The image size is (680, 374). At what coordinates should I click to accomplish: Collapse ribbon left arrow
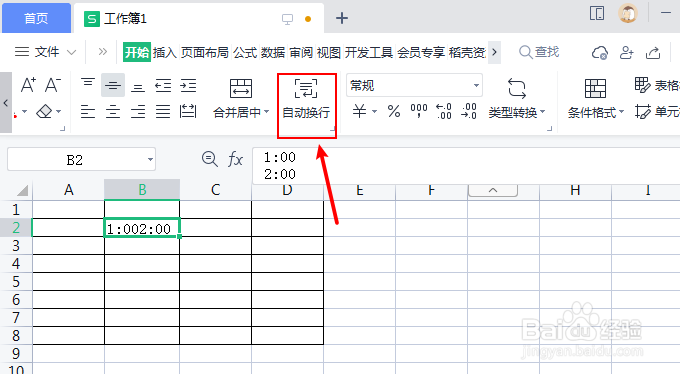click(6, 103)
